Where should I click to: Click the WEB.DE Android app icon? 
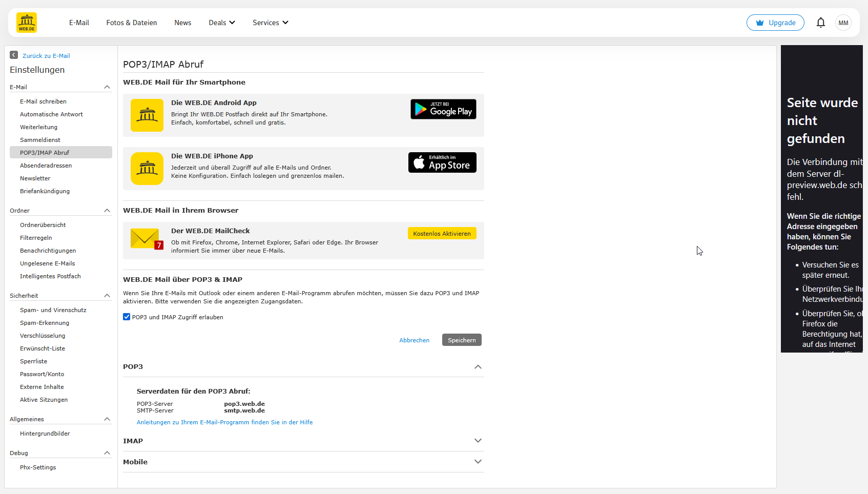point(147,115)
